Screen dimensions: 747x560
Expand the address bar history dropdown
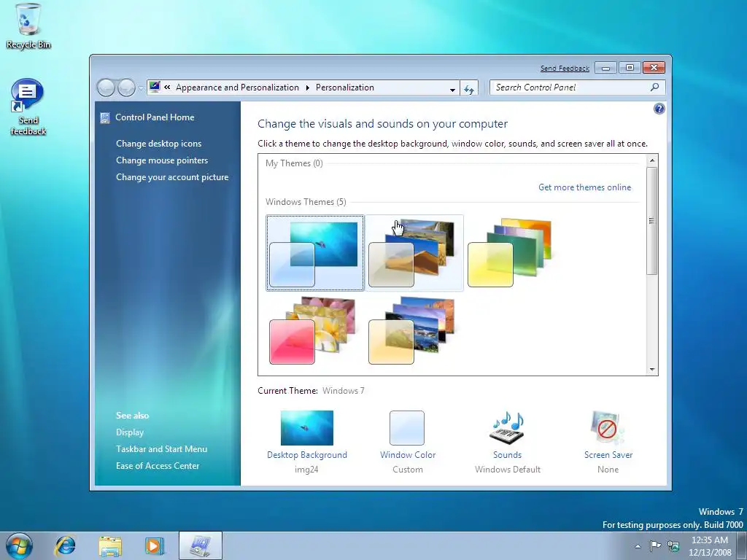click(452, 88)
